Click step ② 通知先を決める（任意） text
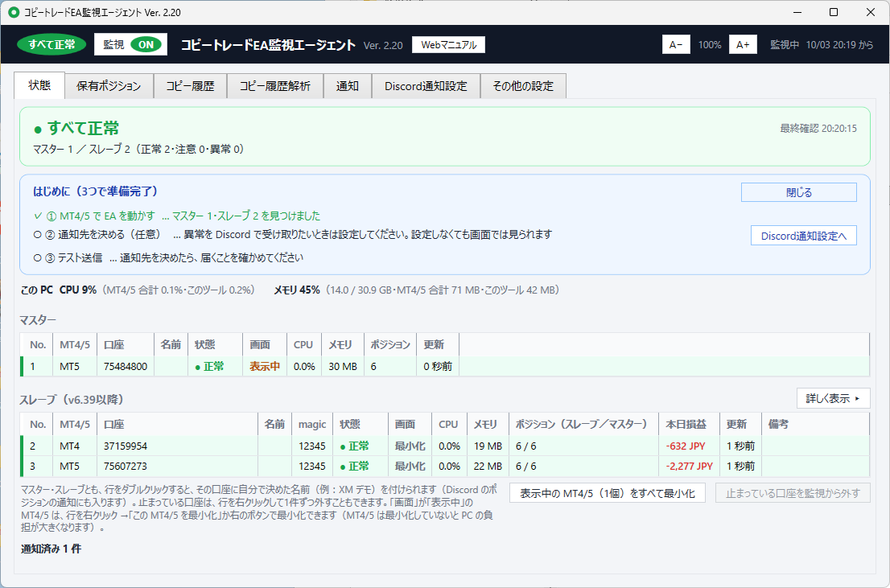 click(x=105, y=234)
